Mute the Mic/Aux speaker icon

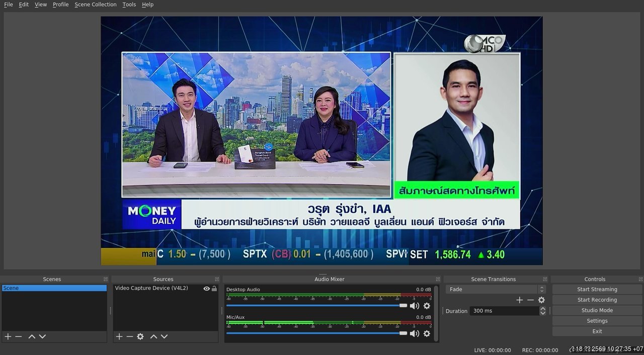(x=415, y=333)
